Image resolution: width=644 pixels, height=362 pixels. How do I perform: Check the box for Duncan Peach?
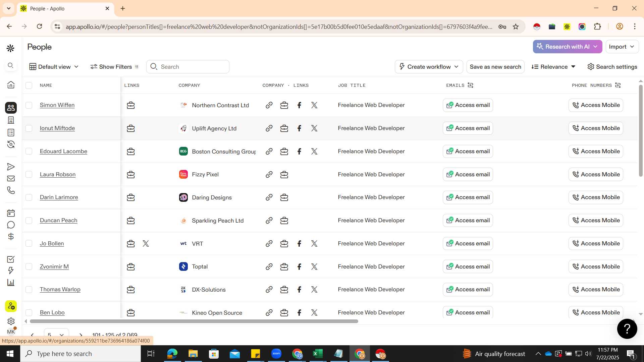[x=29, y=221]
